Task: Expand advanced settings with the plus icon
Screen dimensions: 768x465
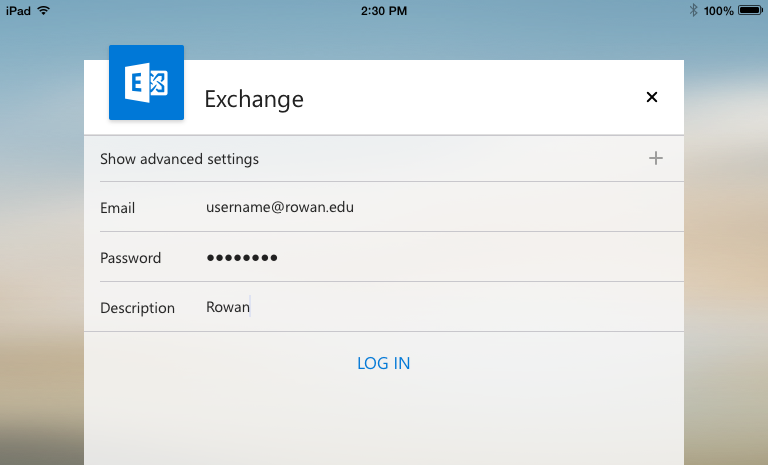Action: (x=656, y=158)
